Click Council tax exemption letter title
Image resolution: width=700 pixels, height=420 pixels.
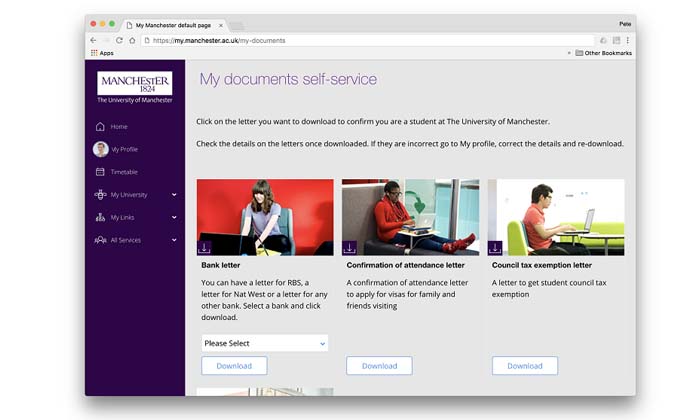click(x=542, y=265)
